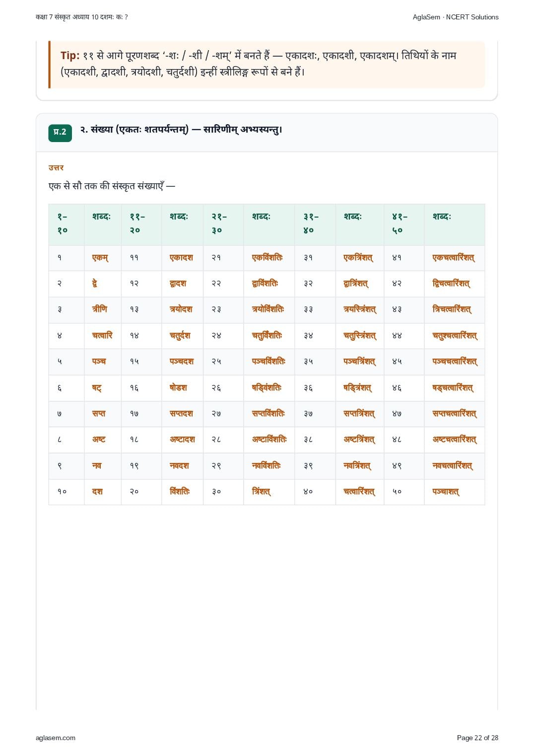This screenshot has height=756, width=534.
Task: Click the ११–२० column header
Action: [x=137, y=224]
